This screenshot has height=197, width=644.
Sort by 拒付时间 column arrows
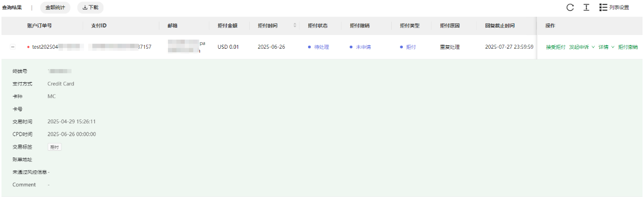click(295, 25)
